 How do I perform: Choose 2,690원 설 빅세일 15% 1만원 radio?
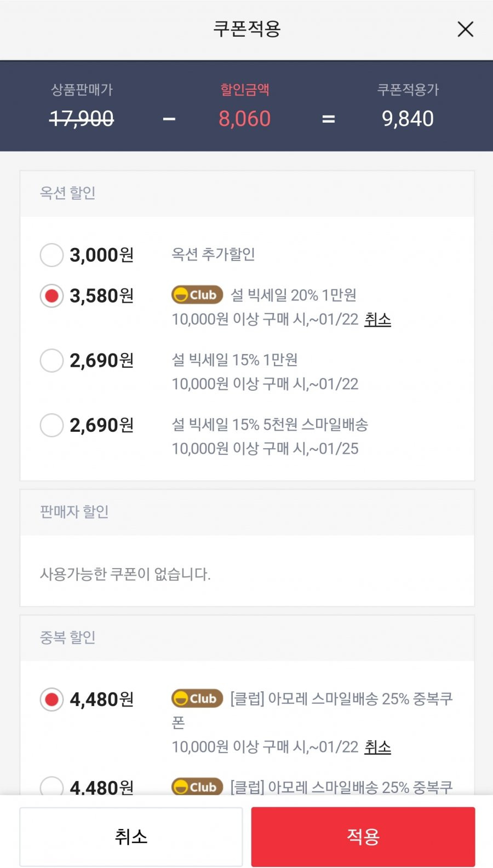(x=51, y=361)
